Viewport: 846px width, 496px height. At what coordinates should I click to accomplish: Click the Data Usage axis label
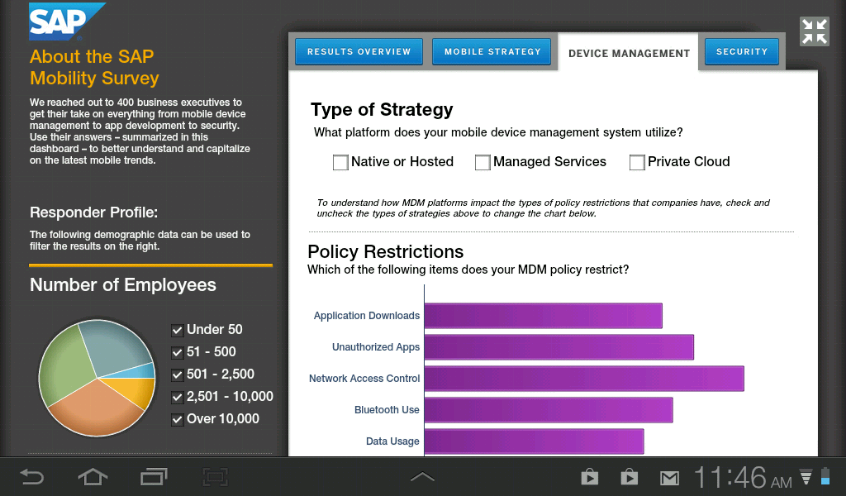point(392,441)
